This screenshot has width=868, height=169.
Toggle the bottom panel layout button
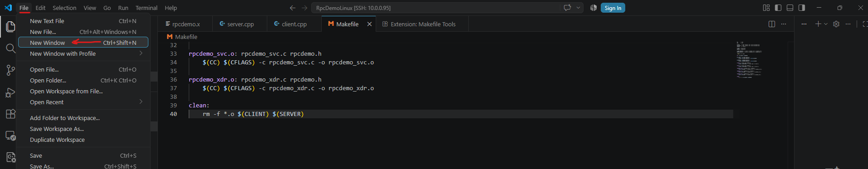(x=790, y=8)
